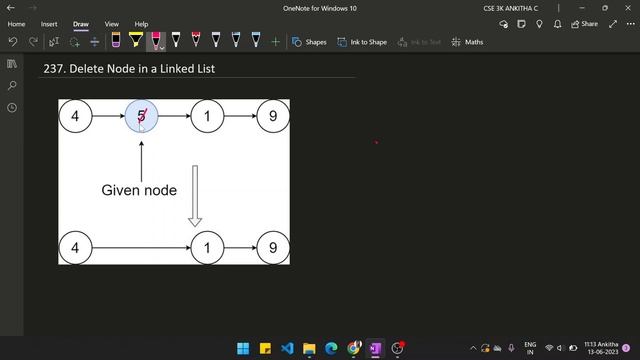Select the red-tipped pencil pen

pos(196,40)
